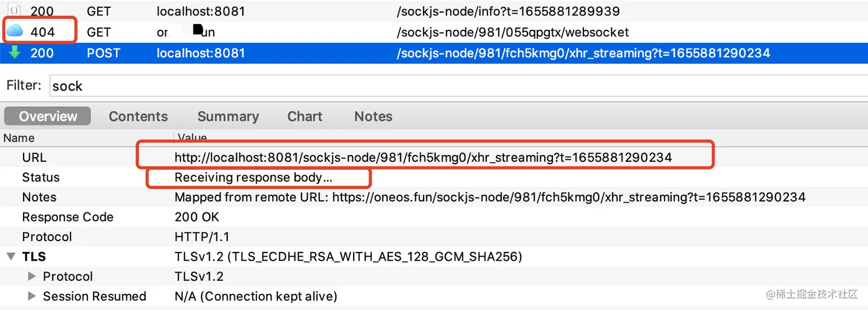
Task: Select the Overview tab
Action: pos(48,117)
